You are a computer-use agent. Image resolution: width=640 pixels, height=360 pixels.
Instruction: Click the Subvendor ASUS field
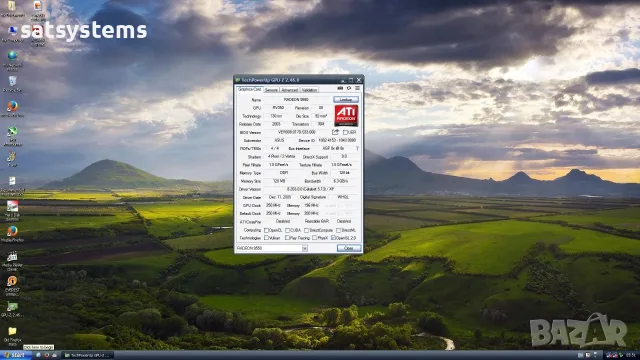(280, 140)
